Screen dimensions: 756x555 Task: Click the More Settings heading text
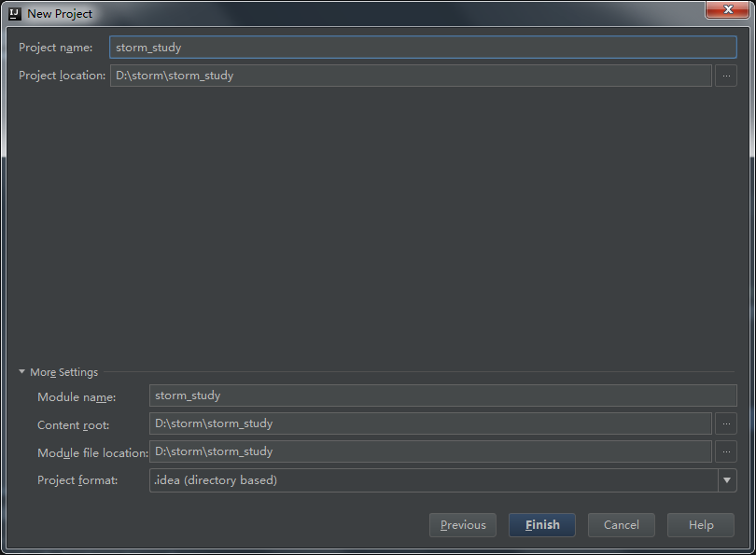click(63, 372)
